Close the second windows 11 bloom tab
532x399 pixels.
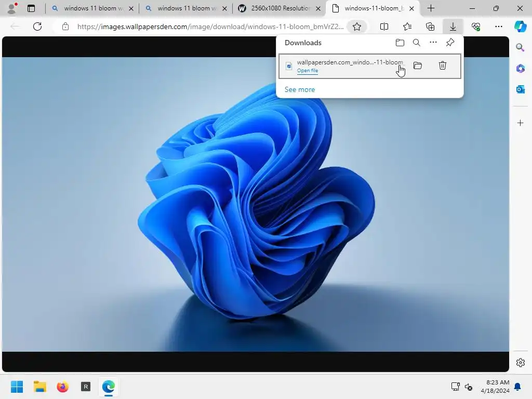pos(224,8)
